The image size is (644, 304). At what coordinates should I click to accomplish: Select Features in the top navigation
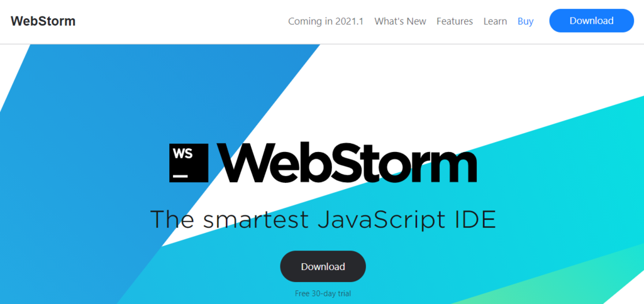(454, 21)
